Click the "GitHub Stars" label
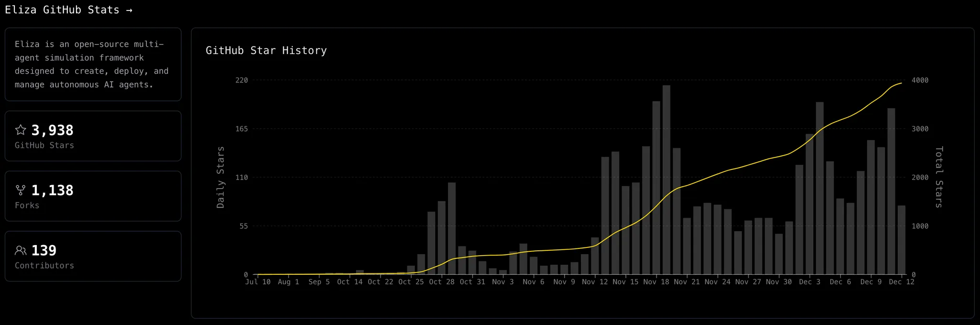The height and width of the screenshot is (325, 980). 45,146
